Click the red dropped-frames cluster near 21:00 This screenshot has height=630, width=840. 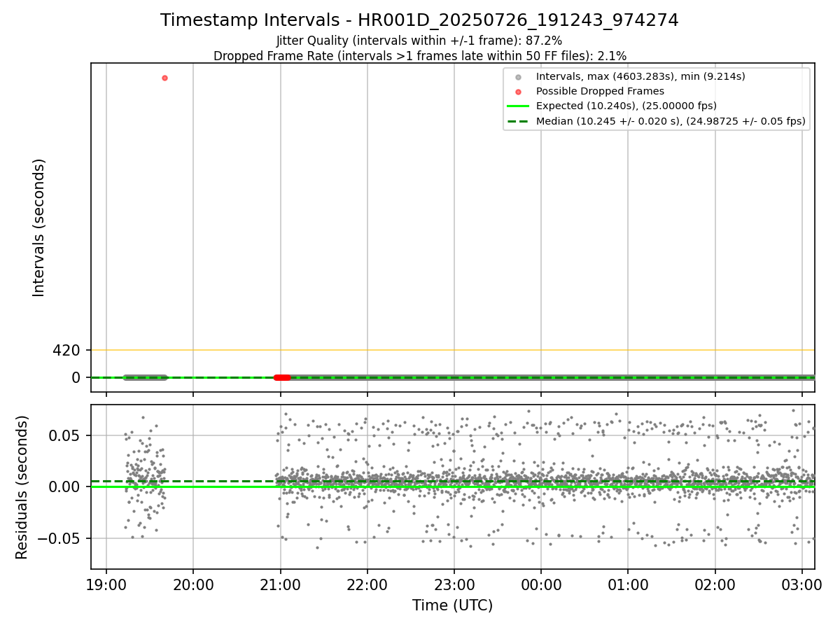point(282,377)
